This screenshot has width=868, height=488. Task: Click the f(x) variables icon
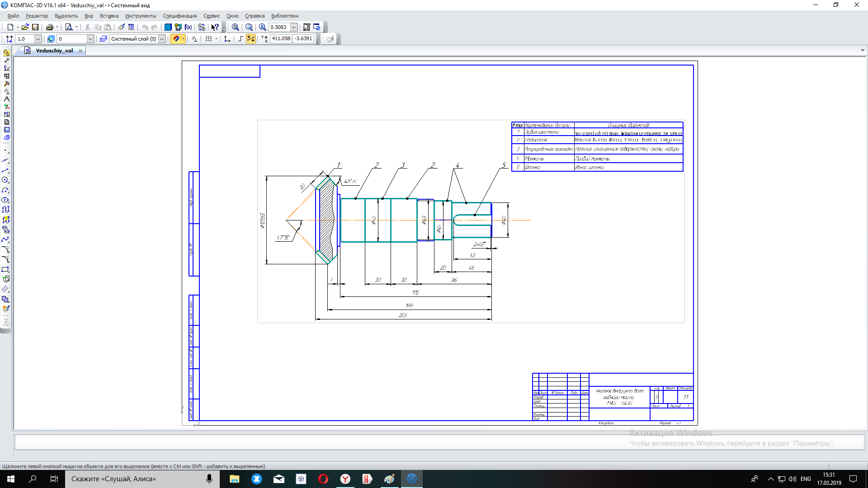click(x=189, y=27)
